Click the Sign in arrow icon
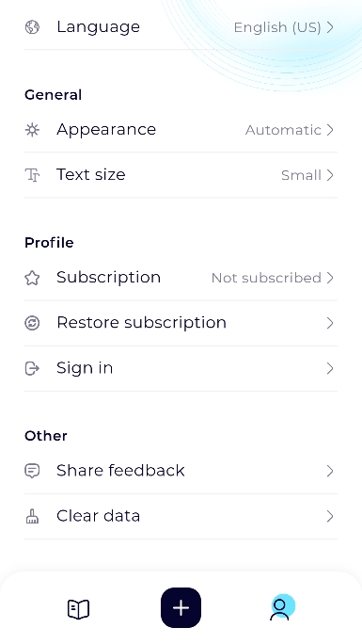The height and width of the screenshot is (644, 362). (32, 368)
